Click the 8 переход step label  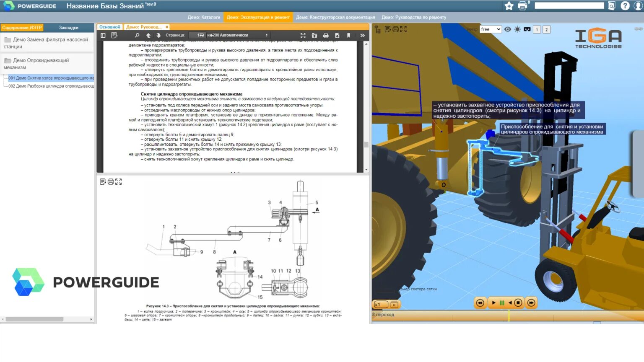(383, 315)
